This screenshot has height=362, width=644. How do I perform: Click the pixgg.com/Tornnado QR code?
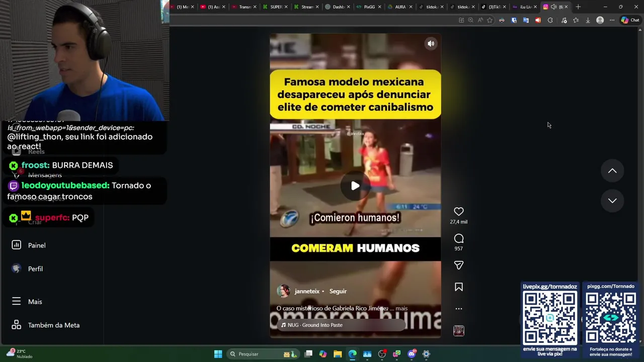pos(611,318)
